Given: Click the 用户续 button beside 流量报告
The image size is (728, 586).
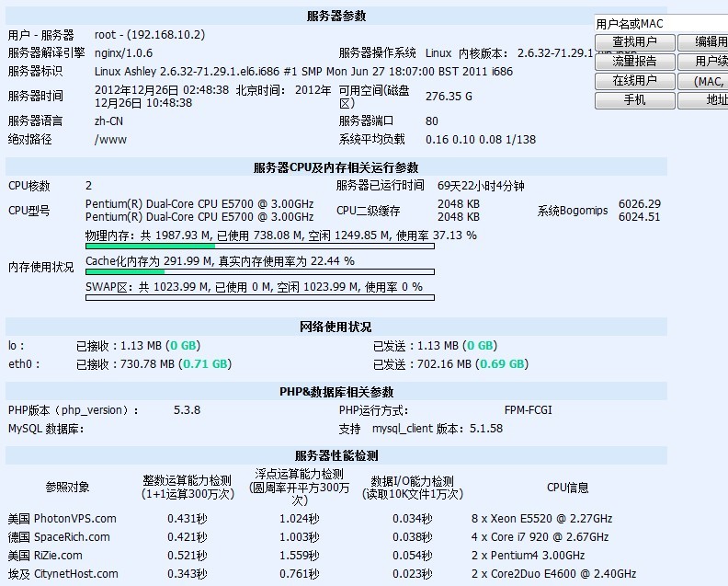Looking at the screenshot, I should click(703, 62).
